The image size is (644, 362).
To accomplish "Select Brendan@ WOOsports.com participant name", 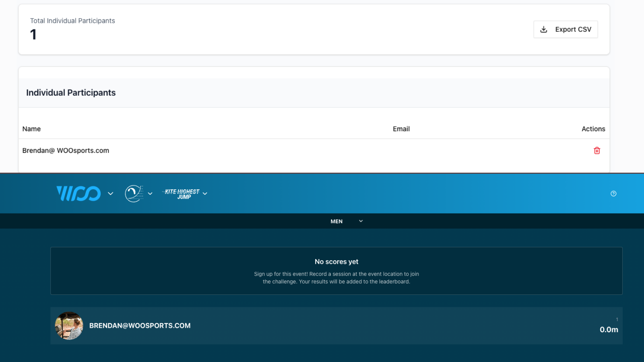I will point(66,150).
